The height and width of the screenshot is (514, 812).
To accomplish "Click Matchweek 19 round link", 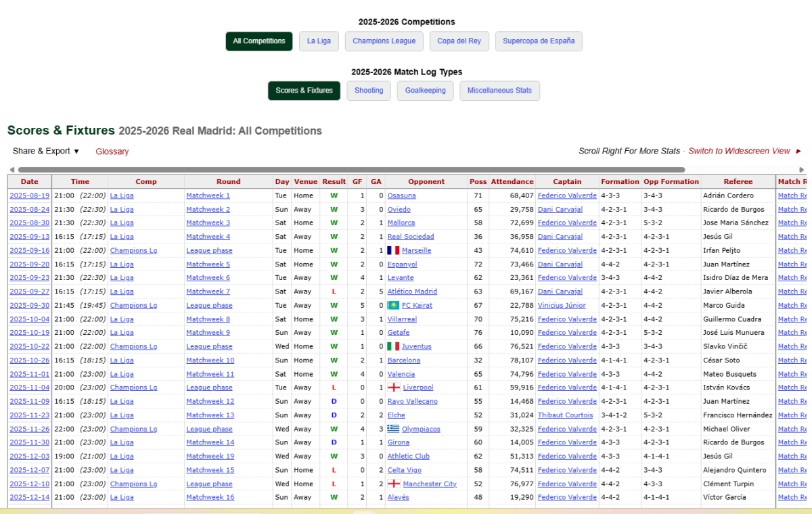I will pos(210,456).
